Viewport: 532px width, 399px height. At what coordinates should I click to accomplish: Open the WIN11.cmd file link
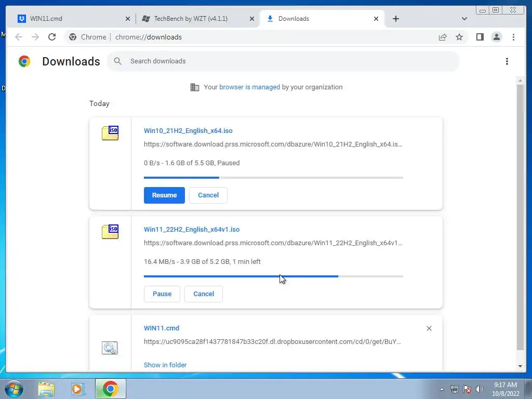tap(162, 328)
